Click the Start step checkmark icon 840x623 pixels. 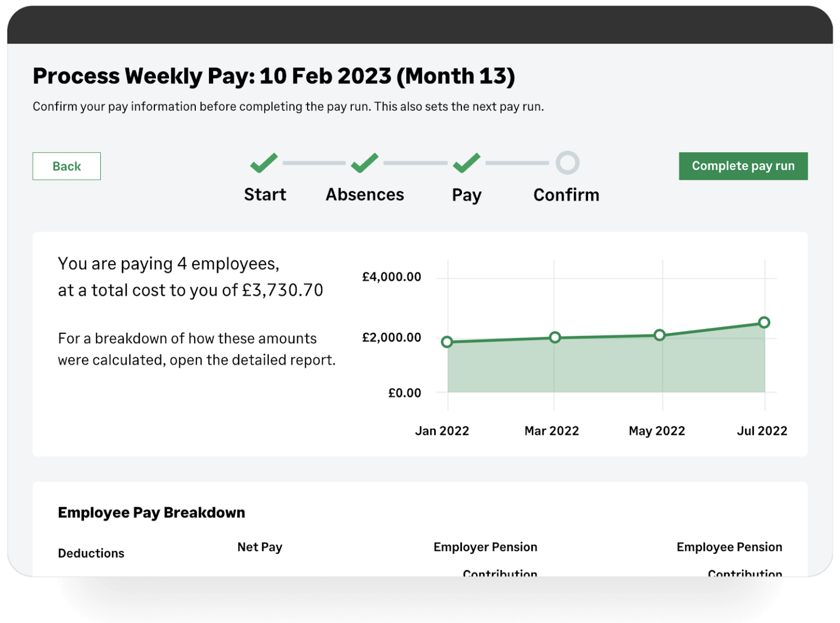click(263, 163)
